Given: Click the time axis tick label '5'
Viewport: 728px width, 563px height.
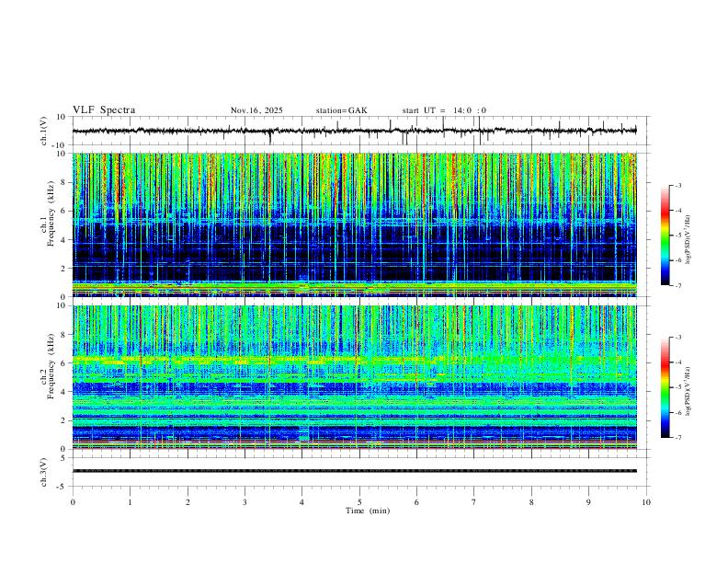Looking at the screenshot, I should point(359,502).
